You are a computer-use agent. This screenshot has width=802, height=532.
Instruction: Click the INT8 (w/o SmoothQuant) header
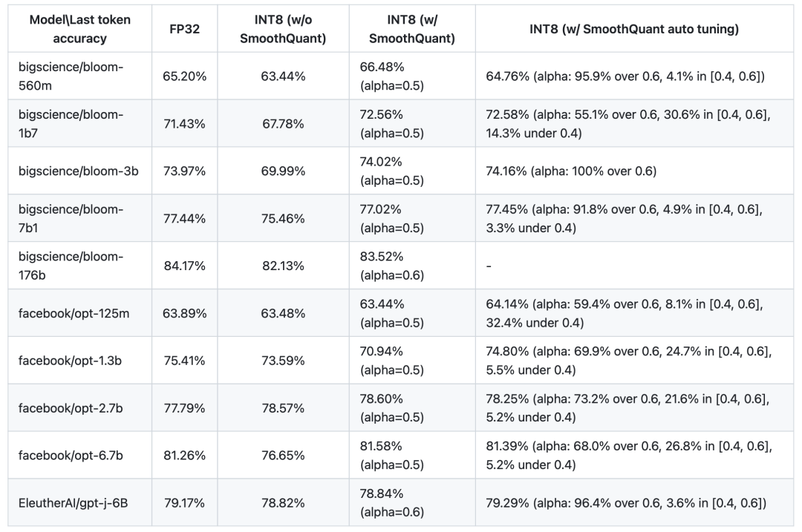(x=283, y=29)
